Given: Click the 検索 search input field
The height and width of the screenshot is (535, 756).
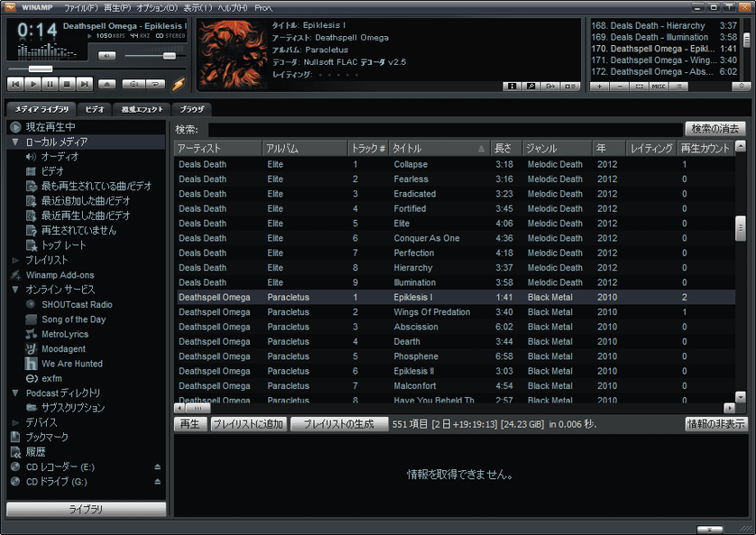Looking at the screenshot, I should point(446,129).
